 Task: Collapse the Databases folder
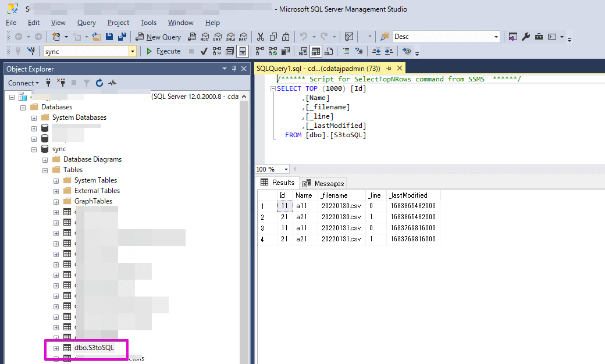(23, 108)
